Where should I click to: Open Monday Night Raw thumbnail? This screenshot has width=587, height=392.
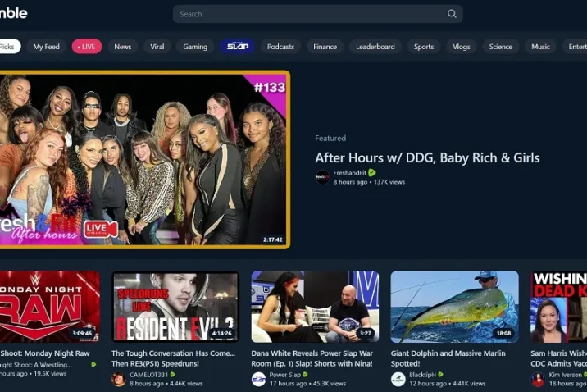point(50,307)
